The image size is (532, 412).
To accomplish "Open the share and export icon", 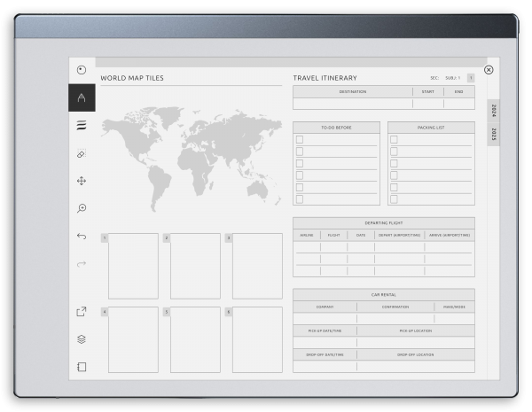I will point(82,311).
